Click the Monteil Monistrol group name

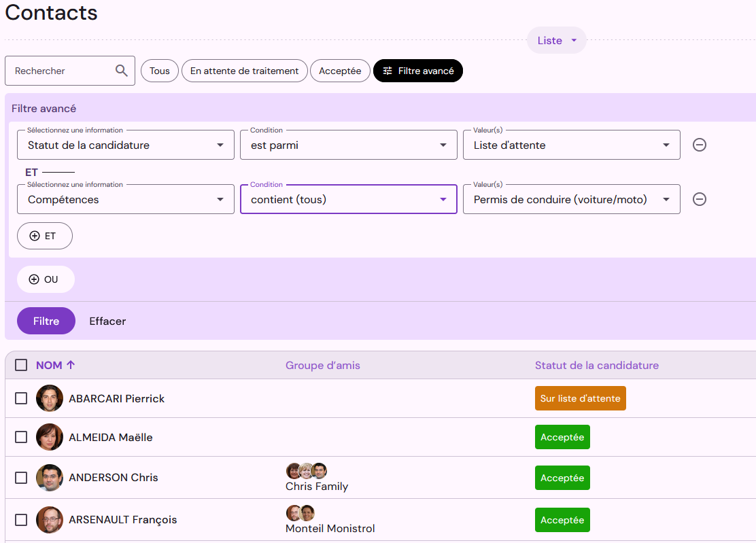coord(330,529)
